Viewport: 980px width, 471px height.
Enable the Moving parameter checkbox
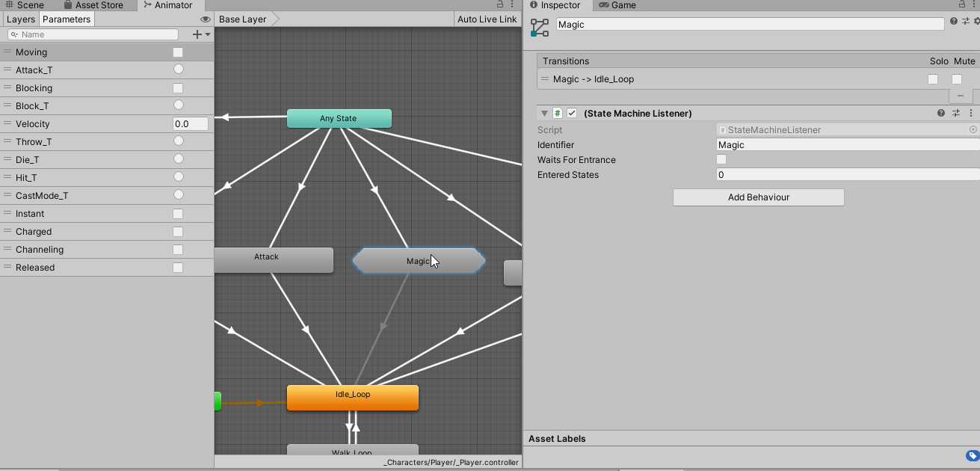(x=176, y=52)
